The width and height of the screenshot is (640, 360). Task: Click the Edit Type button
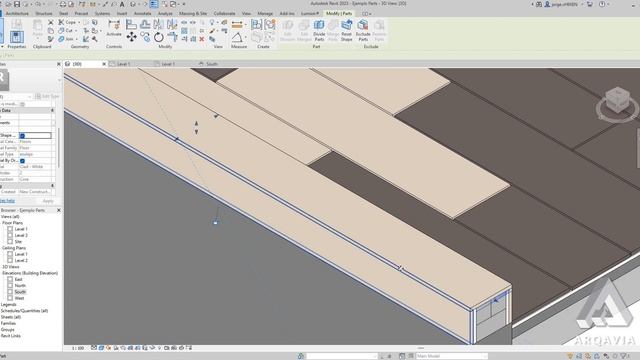point(47,96)
